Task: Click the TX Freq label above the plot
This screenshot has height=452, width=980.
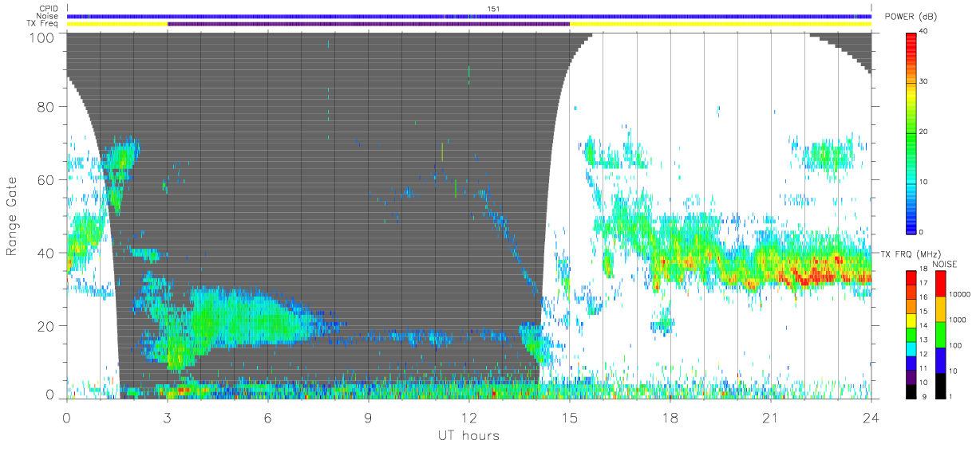Action: (x=43, y=23)
